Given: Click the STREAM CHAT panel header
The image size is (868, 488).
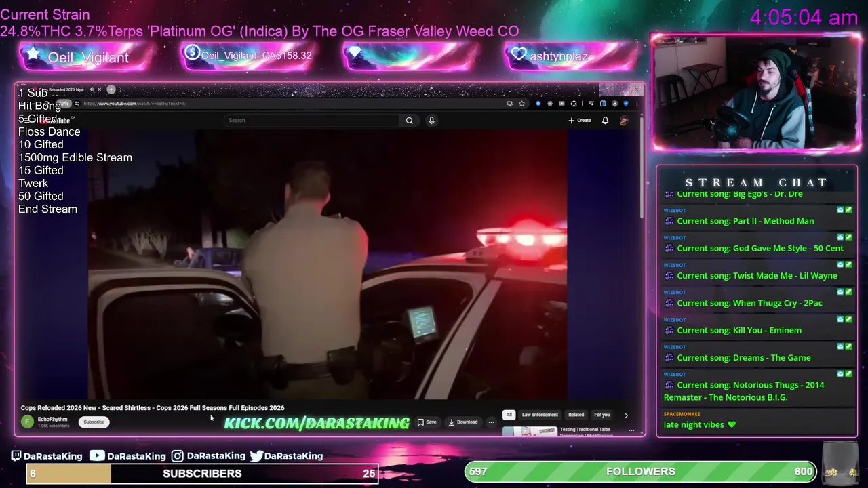Looking at the screenshot, I should pos(756,183).
